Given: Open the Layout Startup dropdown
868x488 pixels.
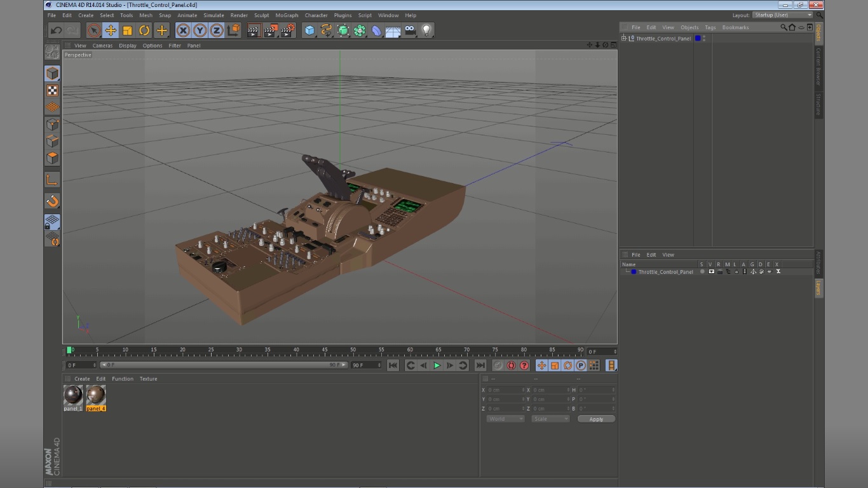Looking at the screenshot, I should 783,15.
